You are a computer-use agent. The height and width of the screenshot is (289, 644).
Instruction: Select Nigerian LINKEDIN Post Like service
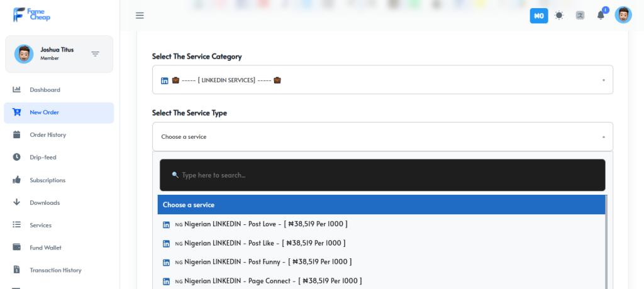[381, 243]
